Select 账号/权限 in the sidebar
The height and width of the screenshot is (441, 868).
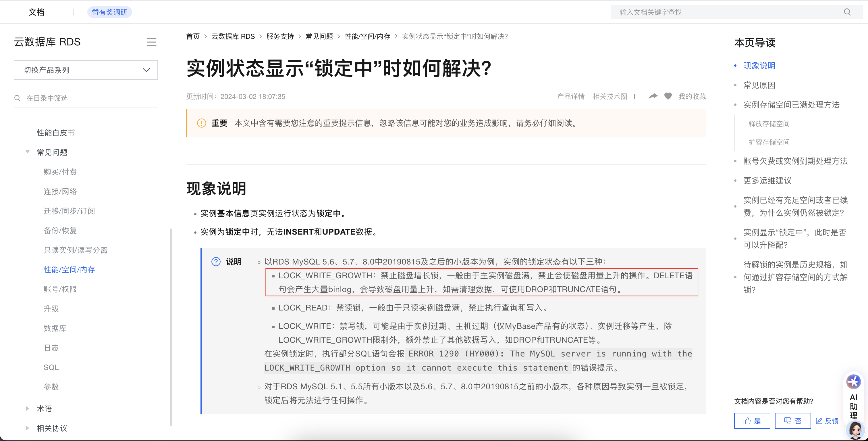(x=60, y=289)
